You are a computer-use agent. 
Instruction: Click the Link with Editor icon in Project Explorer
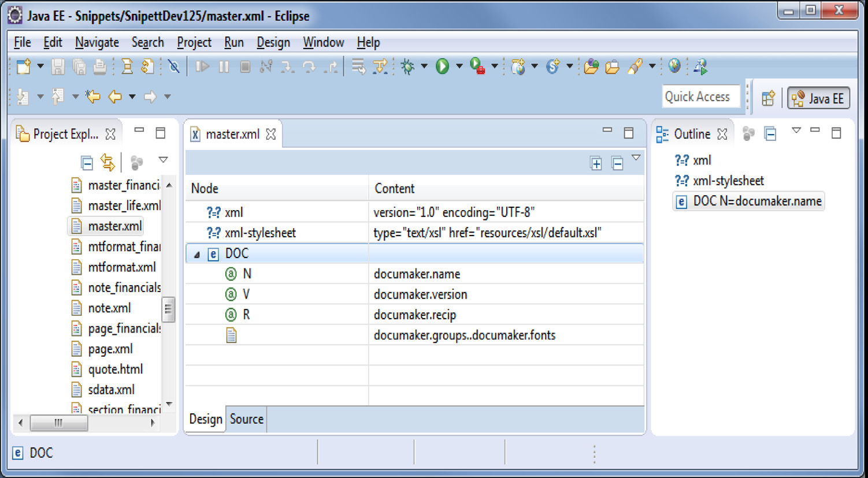(x=108, y=162)
